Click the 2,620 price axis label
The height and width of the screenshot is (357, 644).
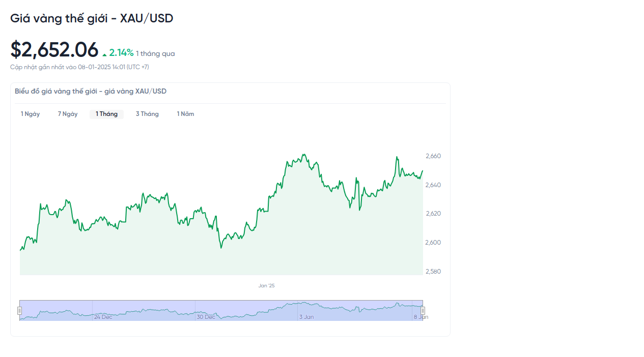(x=433, y=214)
